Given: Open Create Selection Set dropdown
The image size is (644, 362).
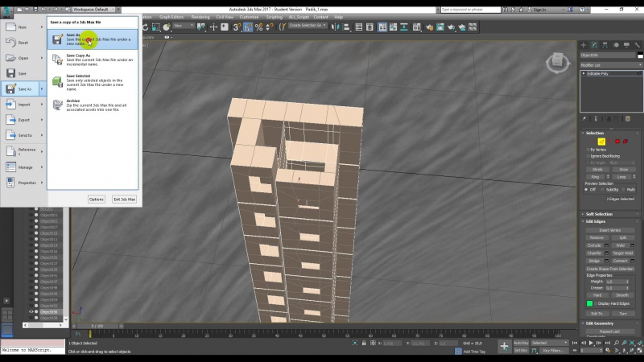Looking at the screenshot, I should pos(308,26).
